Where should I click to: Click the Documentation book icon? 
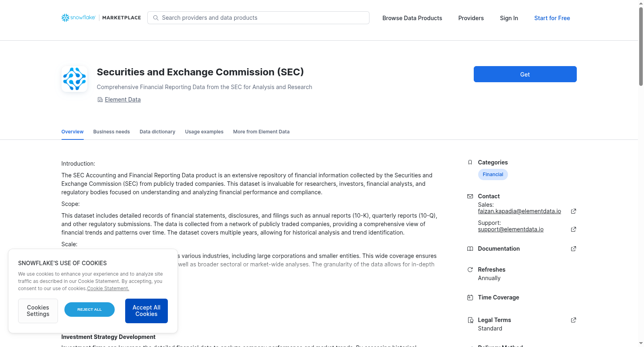pos(470,249)
